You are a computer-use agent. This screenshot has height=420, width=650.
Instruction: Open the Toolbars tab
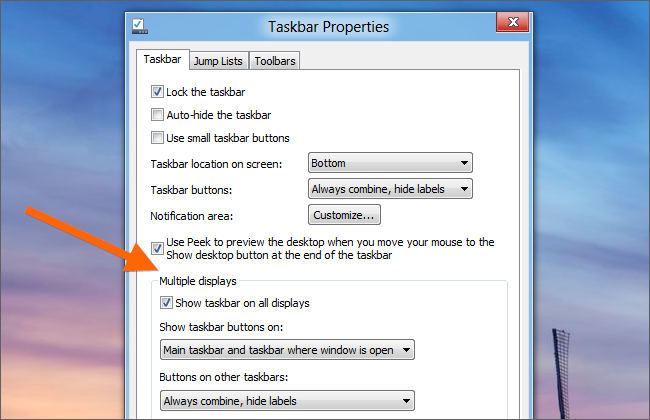tap(274, 61)
